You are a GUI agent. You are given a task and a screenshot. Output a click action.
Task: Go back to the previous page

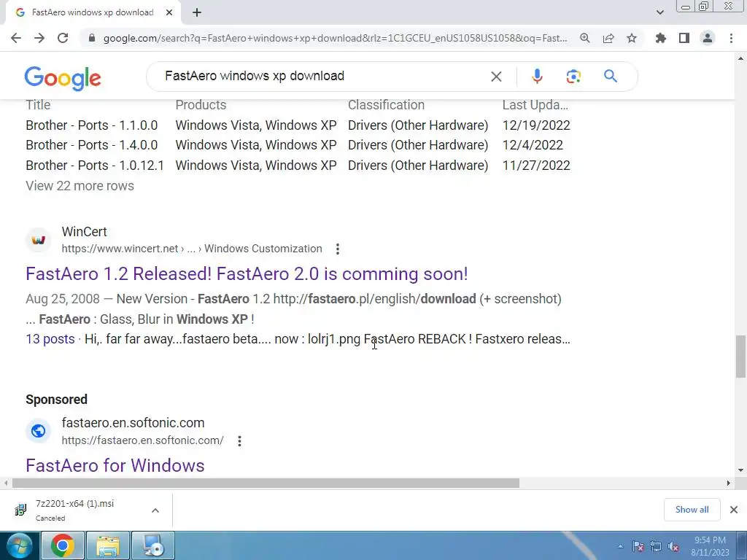[x=16, y=38]
